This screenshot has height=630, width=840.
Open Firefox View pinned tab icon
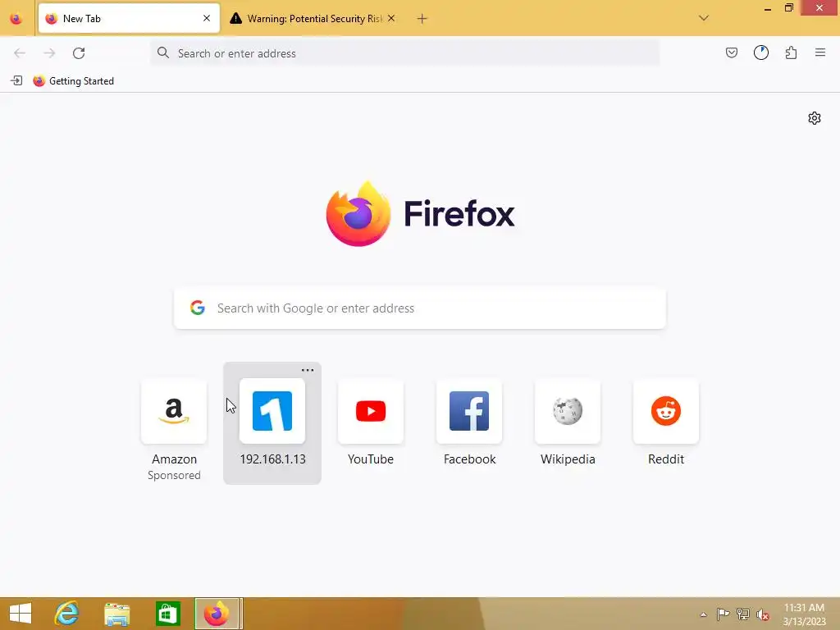[16, 19]
